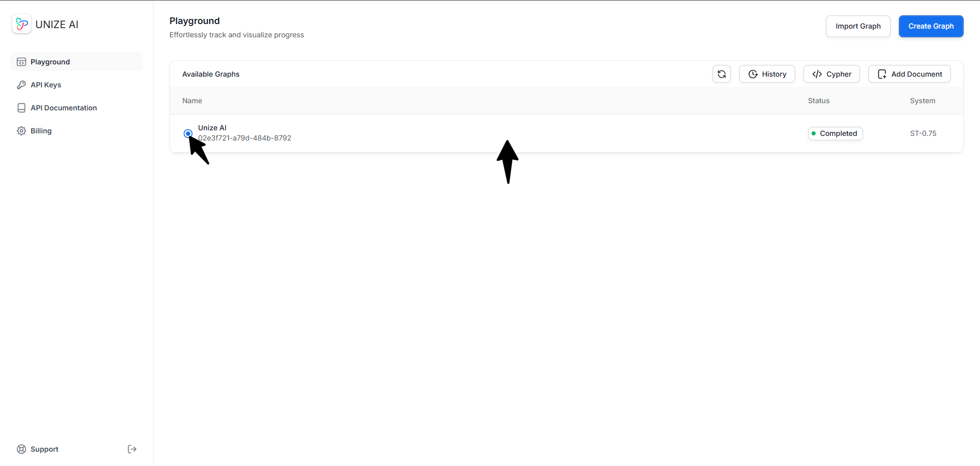Click the Add Document button
The width and height of the screenshot is (980, 466).
click(x=910, y=74)
